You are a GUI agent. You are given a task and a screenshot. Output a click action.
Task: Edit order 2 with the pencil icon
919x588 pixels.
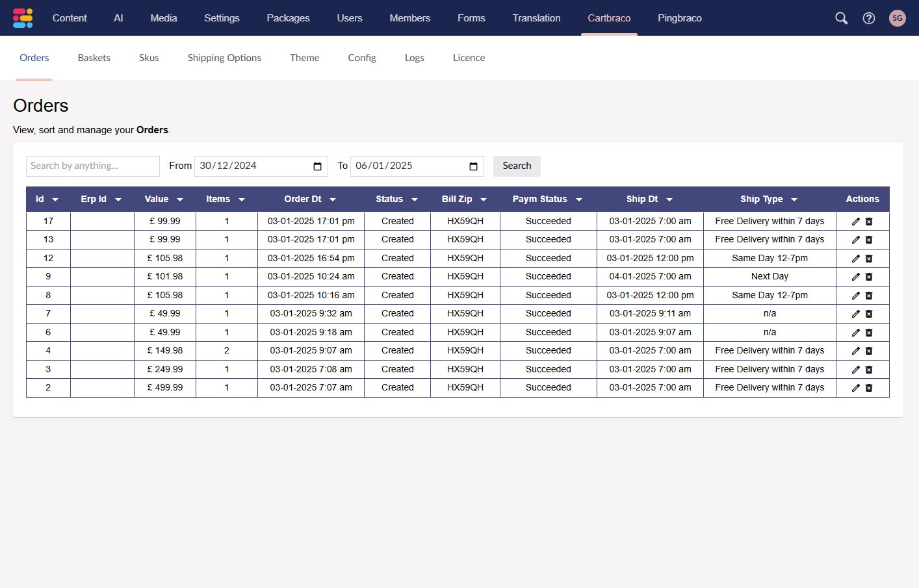(856, 388)
